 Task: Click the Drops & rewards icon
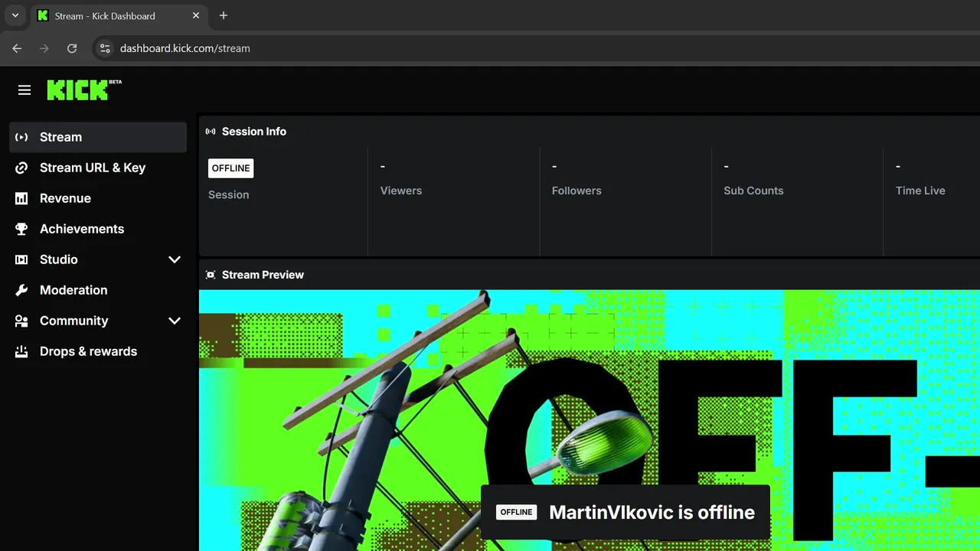(21, 351)
